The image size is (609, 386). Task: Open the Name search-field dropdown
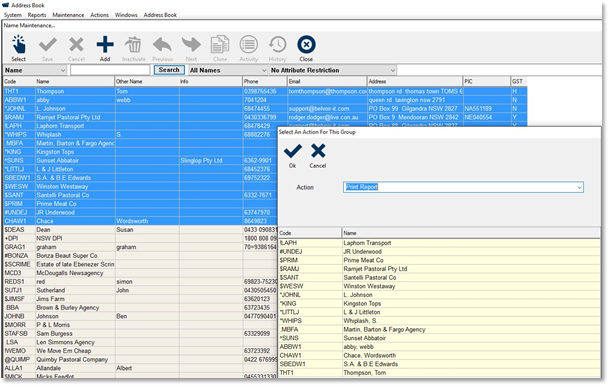pos(62,70)
